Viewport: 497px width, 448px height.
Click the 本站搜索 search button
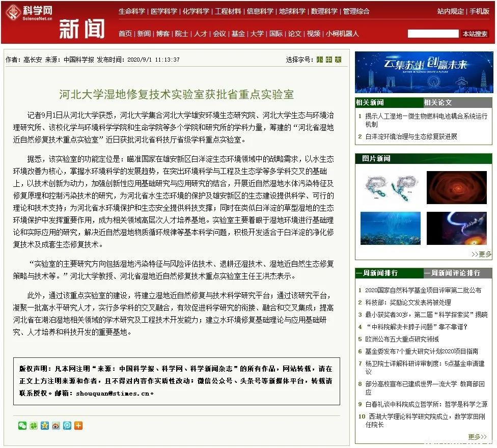475,34
